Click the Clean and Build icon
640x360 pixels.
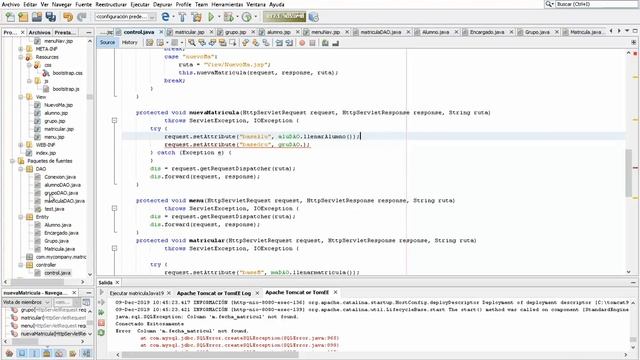(x=197, y=17)
